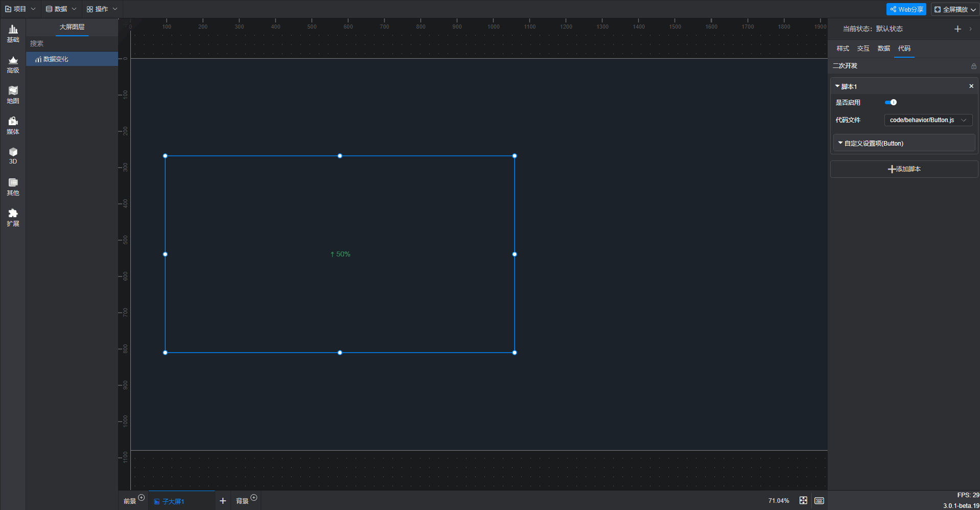Add a new state with plus icon
The width and height of the screenshot is (980, 510).
pos(958,29)
